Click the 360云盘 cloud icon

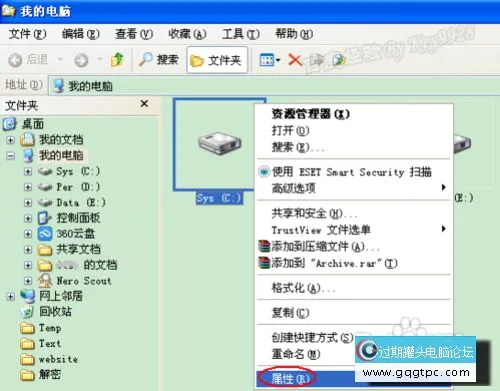45,234
